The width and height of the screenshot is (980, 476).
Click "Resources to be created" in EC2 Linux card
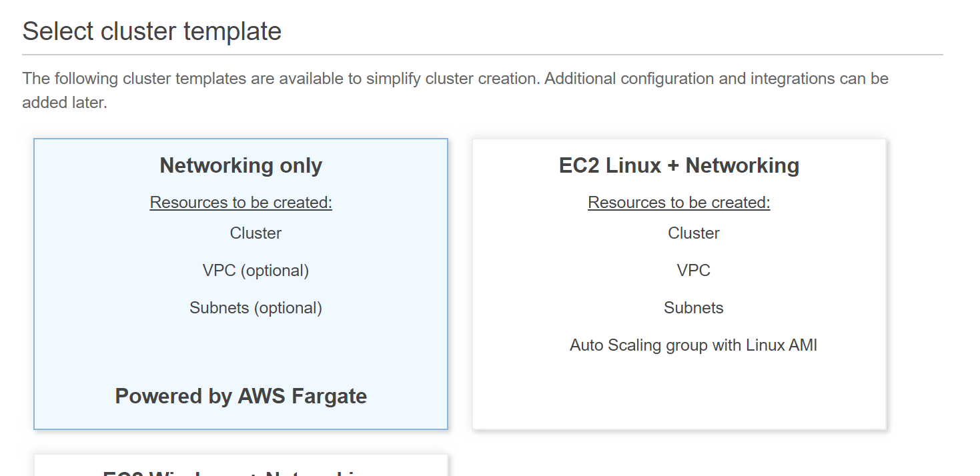(x=679, y=203)
